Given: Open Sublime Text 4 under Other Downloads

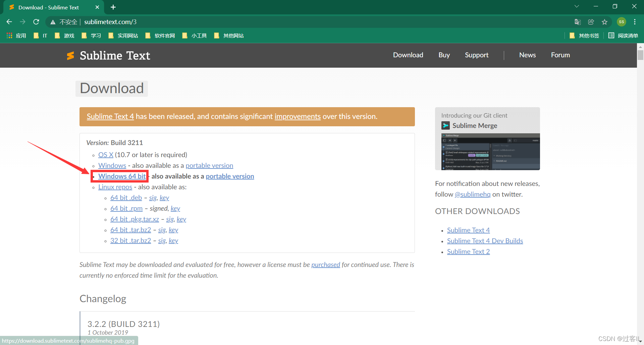Looking at the screenshot, I should (468, 230).
